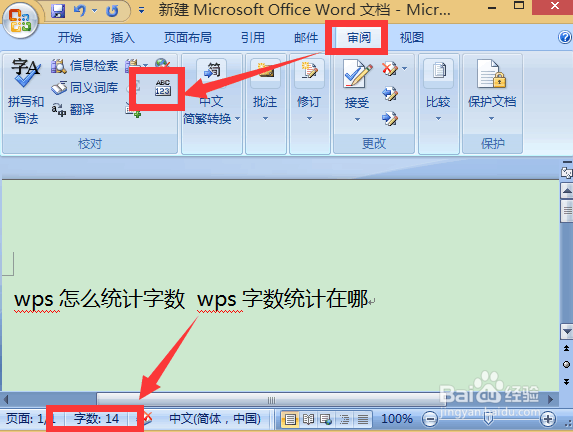This screenshot has width=573, height=432.
Task: Expand the Undo history dropdown arrow
Action: 95,11
